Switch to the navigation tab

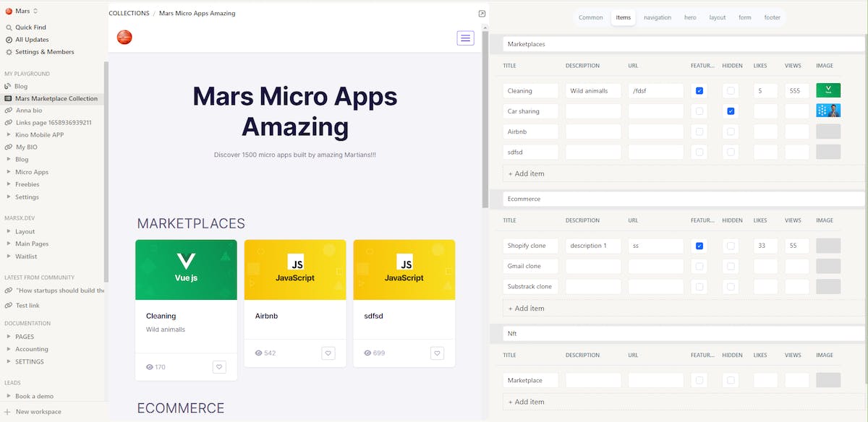click(658, 17)
